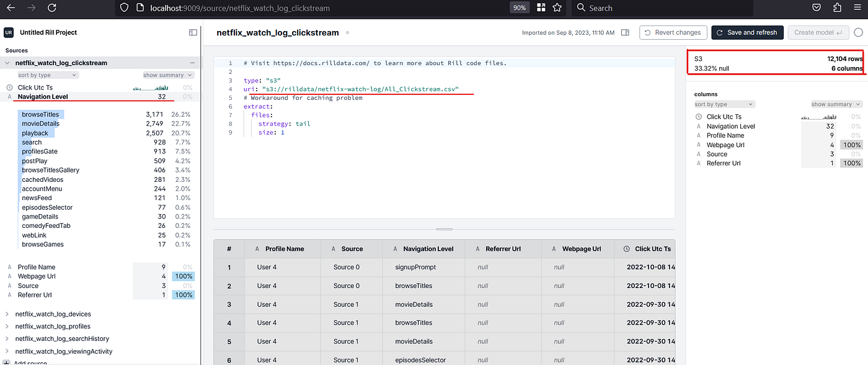Go back using browser back arrow
The image size is (868, 365).
point(11,7)
